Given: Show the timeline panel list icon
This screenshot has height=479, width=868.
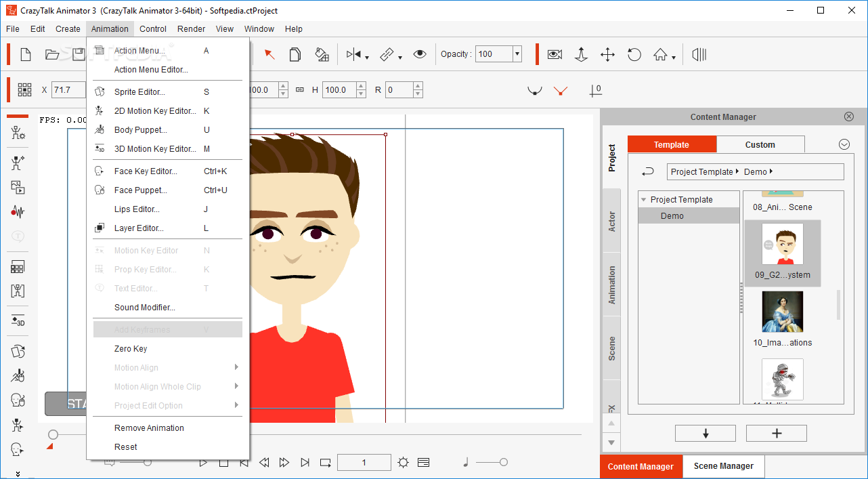Looking at the screenshot, I should 424,463.
